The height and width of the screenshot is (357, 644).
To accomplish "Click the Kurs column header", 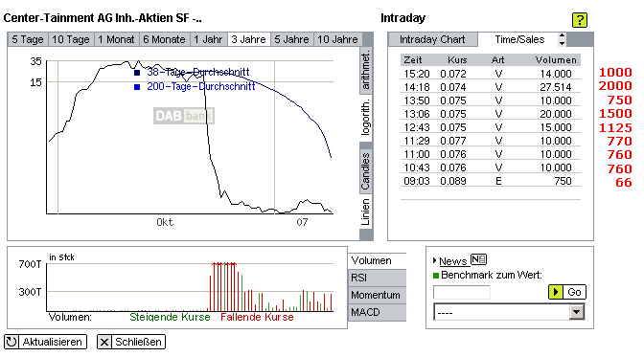I will coord(457,60).
